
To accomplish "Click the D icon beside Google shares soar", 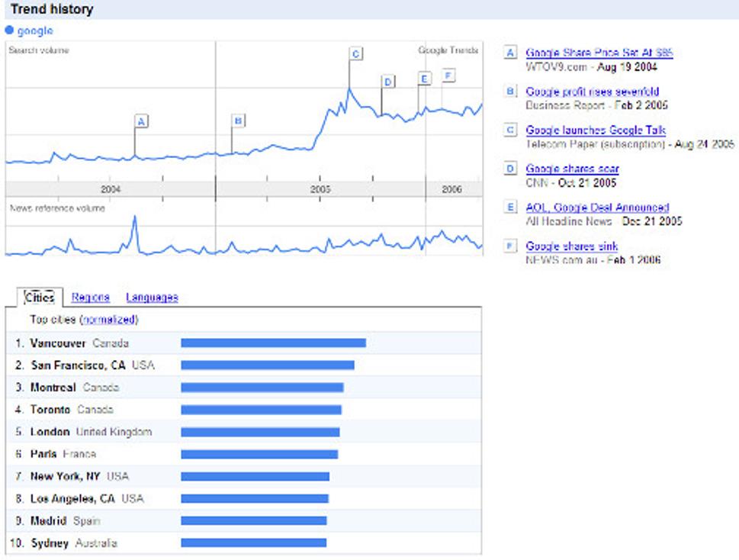I will (510, 169).
